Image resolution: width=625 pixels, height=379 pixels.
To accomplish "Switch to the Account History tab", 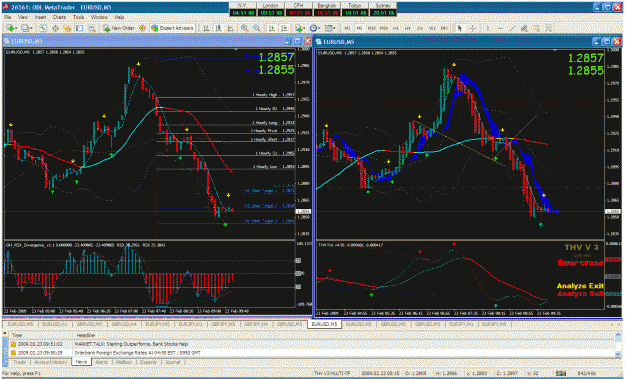I will [x=50, y=362].
